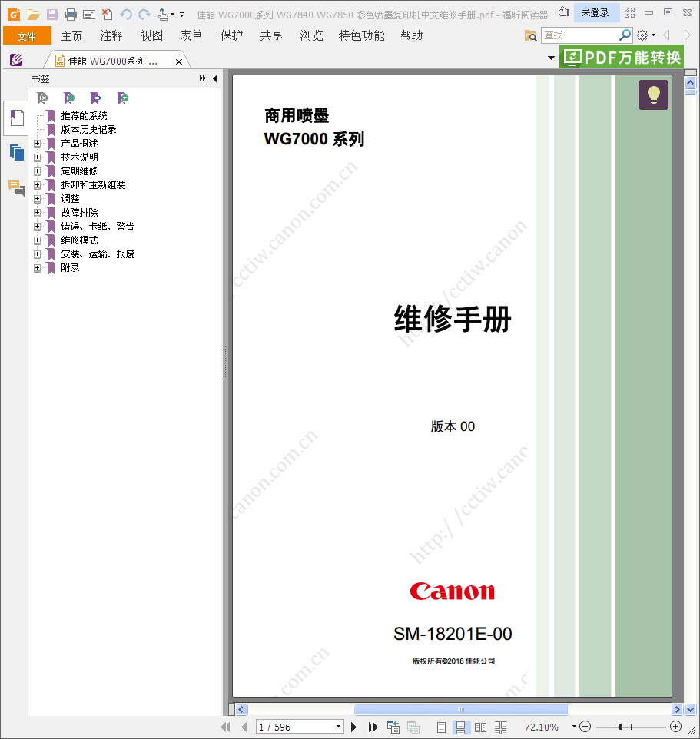Select the hand touch mode icon

tap(163, 15)
